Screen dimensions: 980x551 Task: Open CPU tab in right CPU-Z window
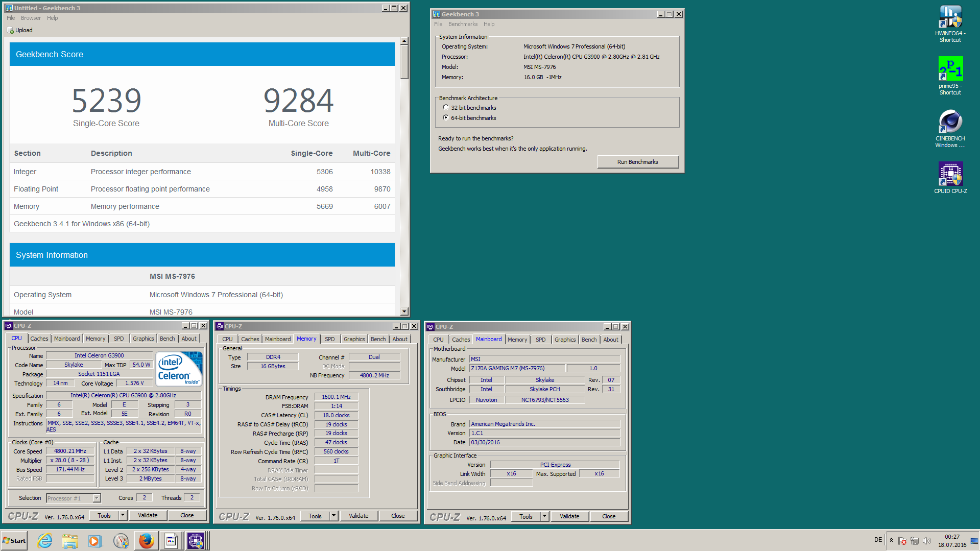[438, 340]
